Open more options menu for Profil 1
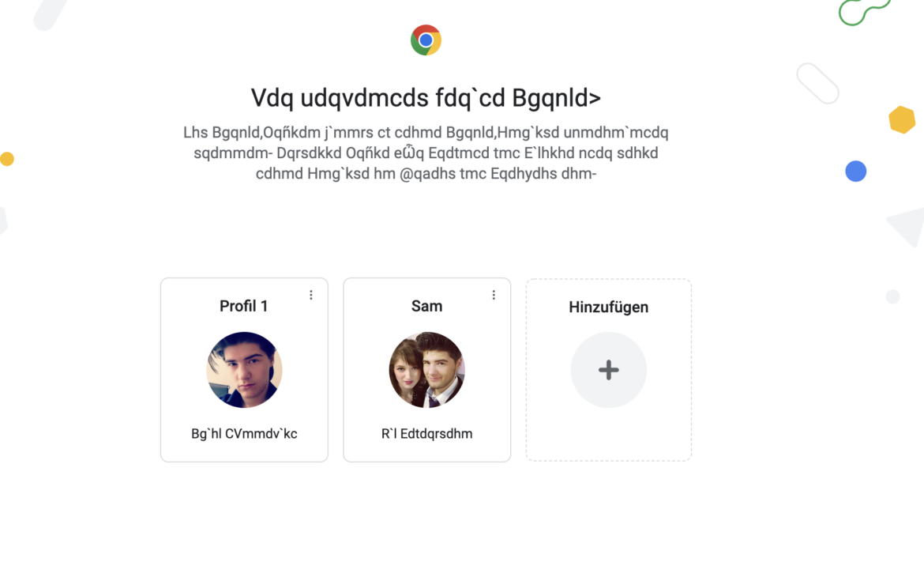 311,295
